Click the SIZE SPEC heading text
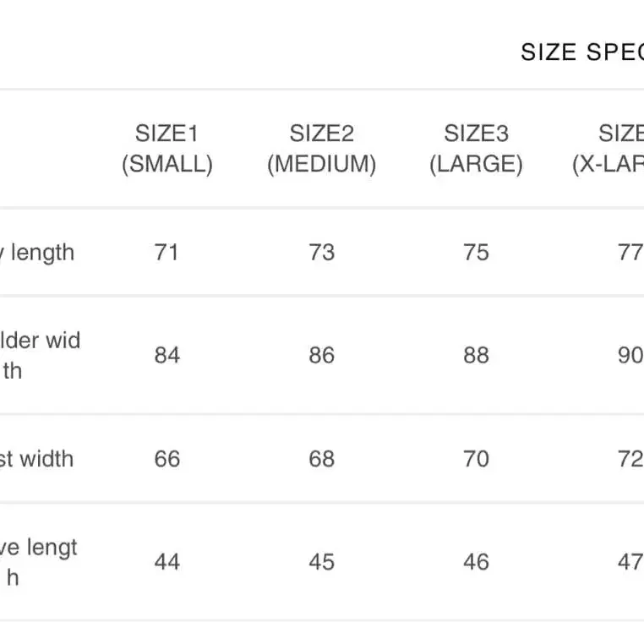 click(581, 52)
